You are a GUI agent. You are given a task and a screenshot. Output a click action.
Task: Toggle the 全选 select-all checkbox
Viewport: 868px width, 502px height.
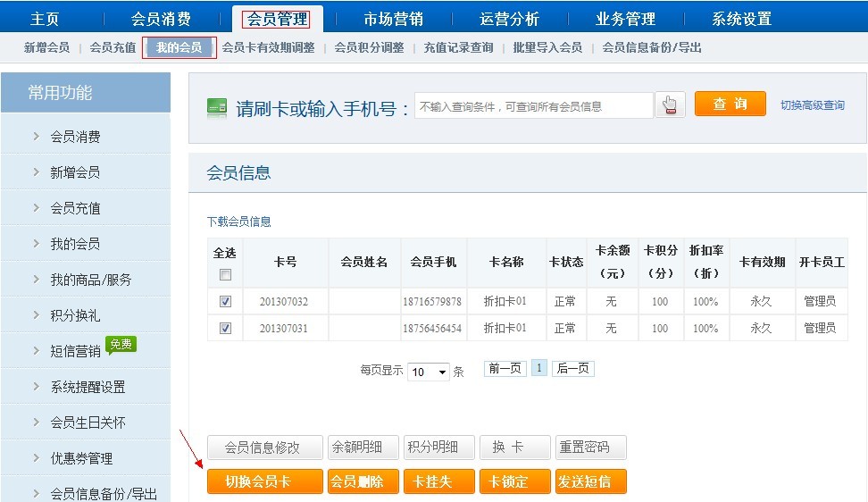225,275
